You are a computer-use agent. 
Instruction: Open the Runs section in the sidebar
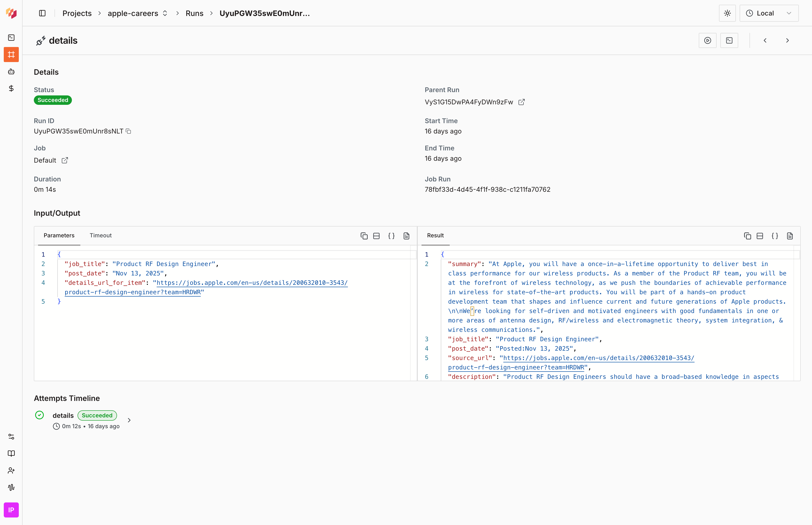pos(11,55)
